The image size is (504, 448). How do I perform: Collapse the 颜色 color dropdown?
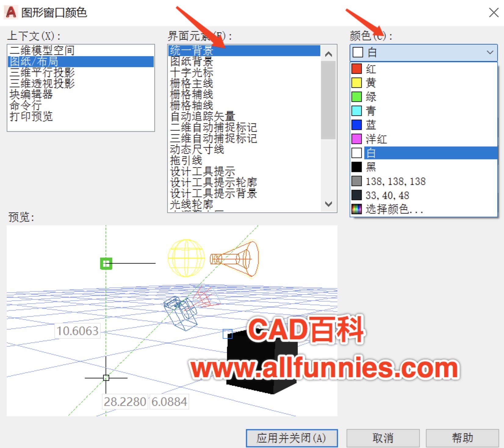tap(423, 52)
